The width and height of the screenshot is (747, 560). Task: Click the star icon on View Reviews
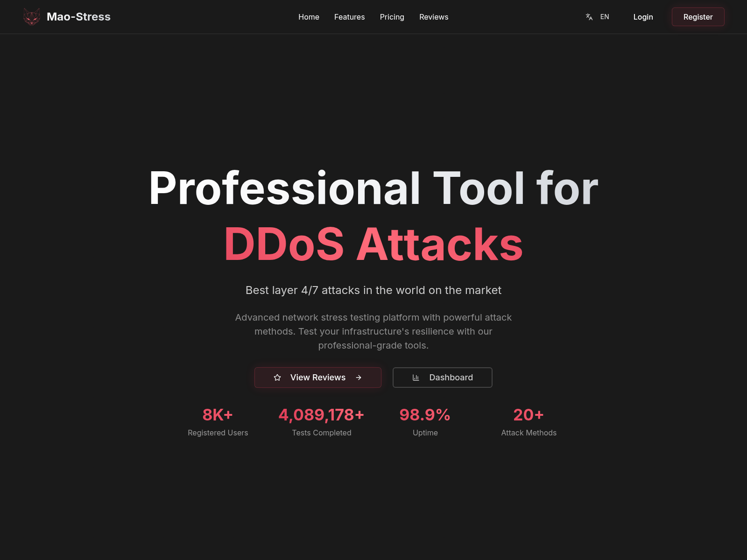pyautogui.click(x=277, y=378)
